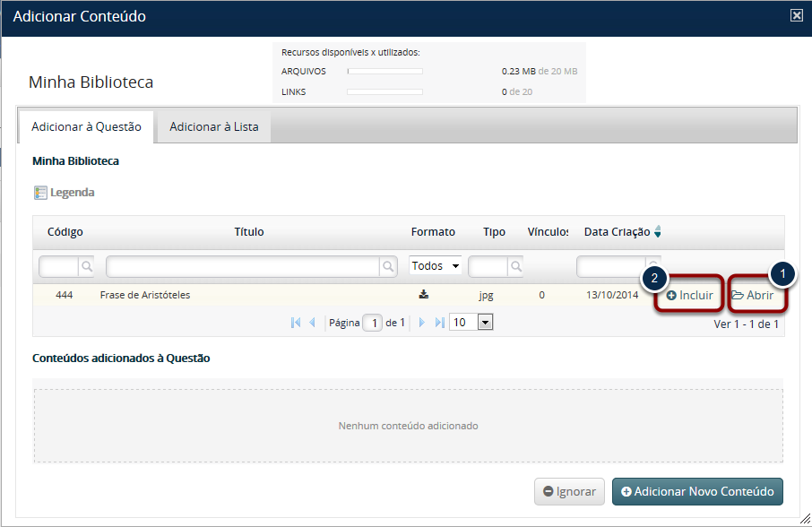Click the page number input field
The width and height of the screenshot is (812, 527).
point(373,323)
